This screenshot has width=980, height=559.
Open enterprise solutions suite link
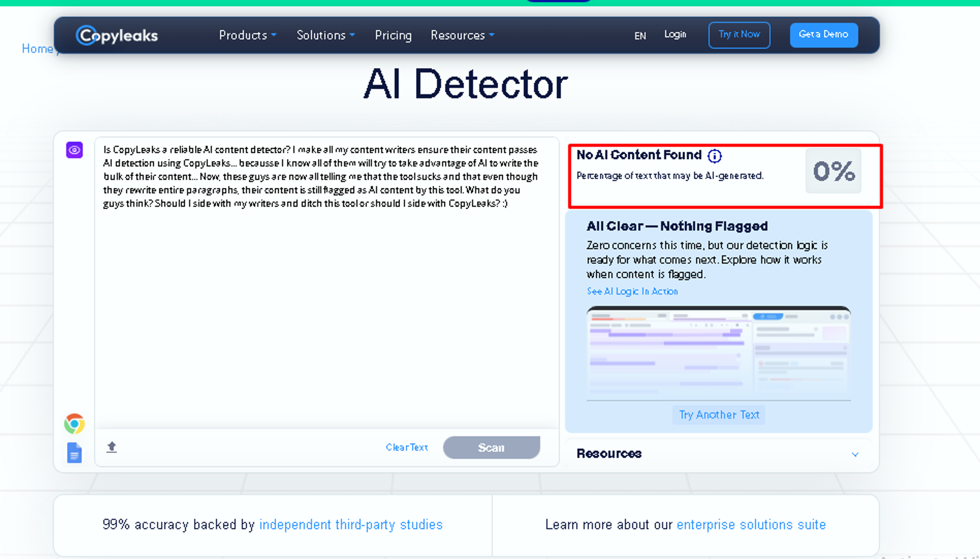[x=751, y=525]
